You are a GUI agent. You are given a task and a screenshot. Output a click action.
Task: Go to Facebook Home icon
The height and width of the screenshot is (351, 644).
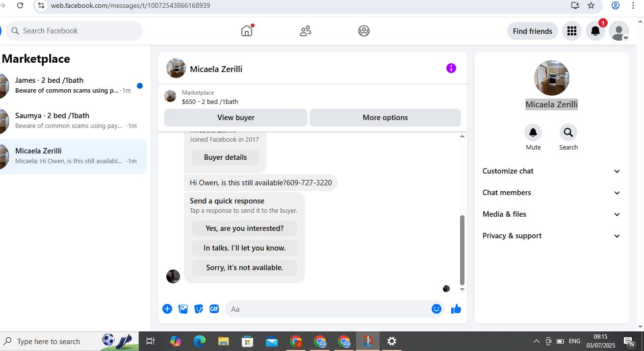[x=247, y=31]
